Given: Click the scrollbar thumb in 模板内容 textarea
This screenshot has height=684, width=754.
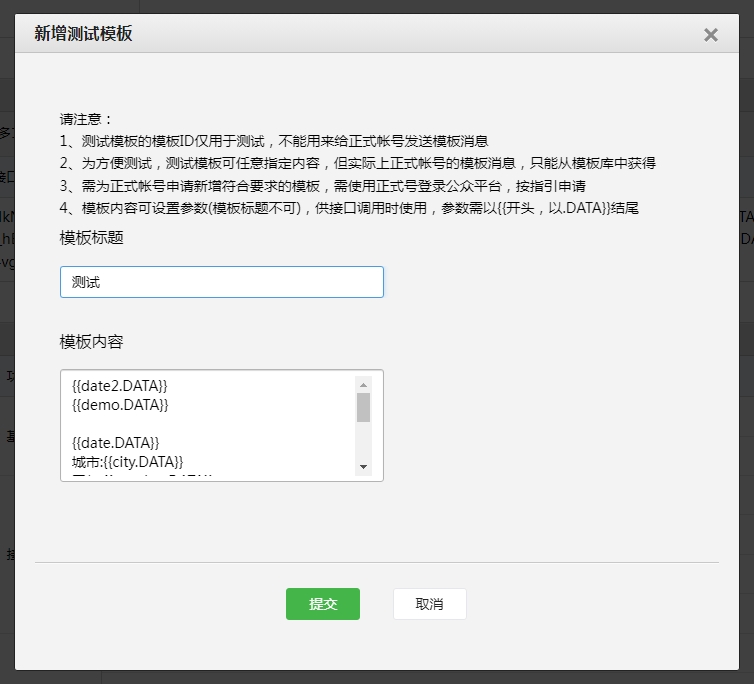Looking at the screenshot, I should coord(364,407).
